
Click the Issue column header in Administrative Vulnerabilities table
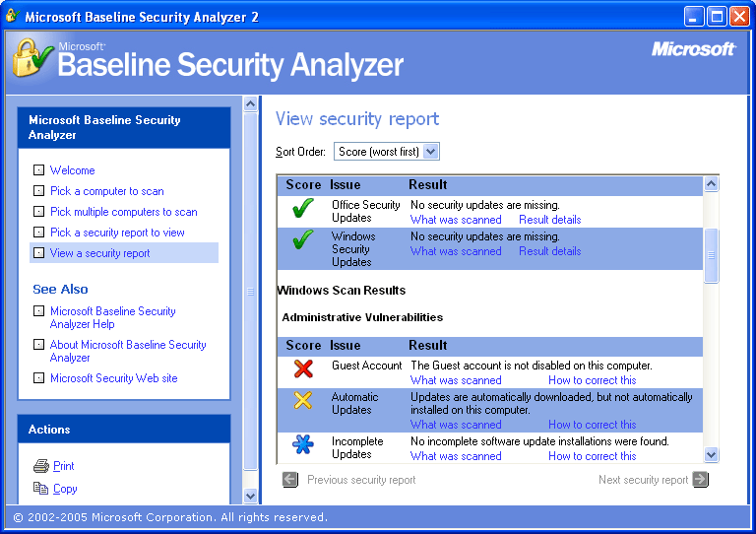click(346, 346)
